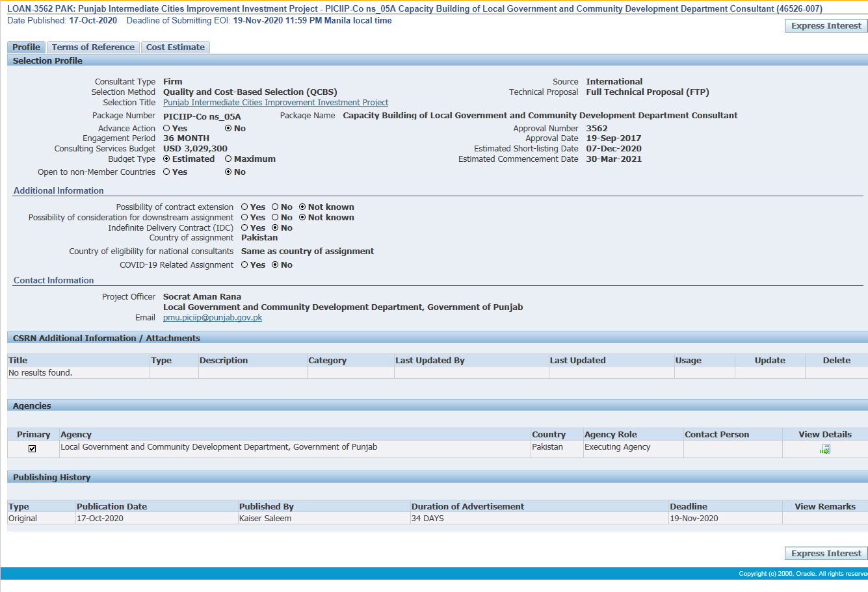This screenshot has width=868, height=592.
Task: Choose Maximum budget type radio
Action: [228, 159]
